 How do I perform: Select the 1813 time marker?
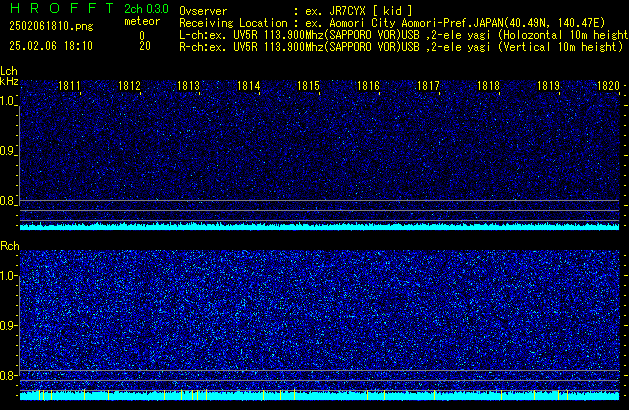[189, 86]
